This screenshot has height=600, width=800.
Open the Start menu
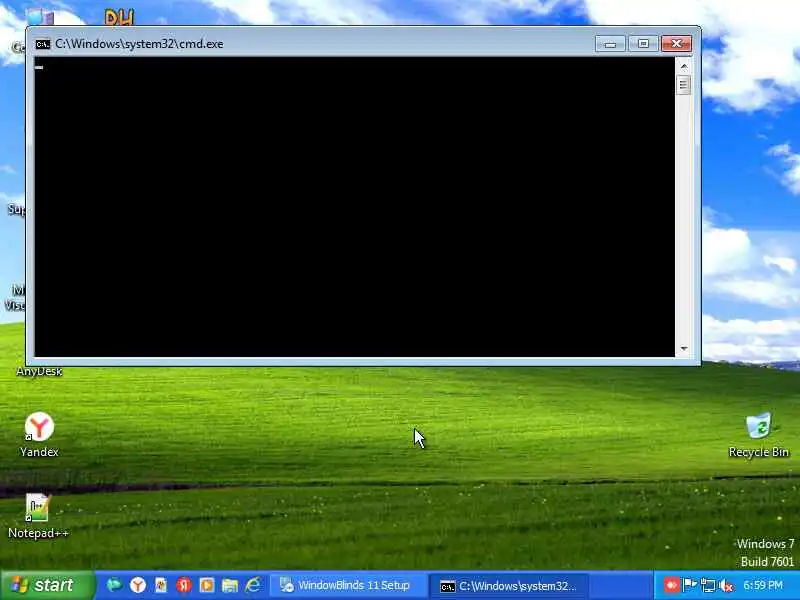(47, 585)
